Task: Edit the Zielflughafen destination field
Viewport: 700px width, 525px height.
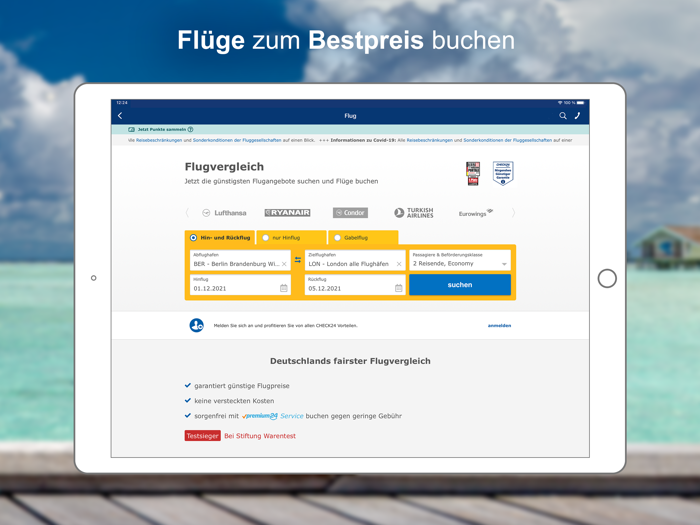Action: (355, 260)
